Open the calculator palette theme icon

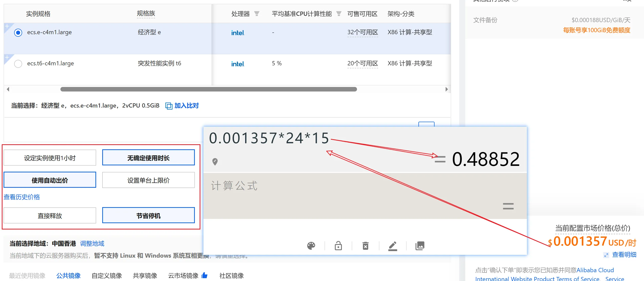coord(311,246)
